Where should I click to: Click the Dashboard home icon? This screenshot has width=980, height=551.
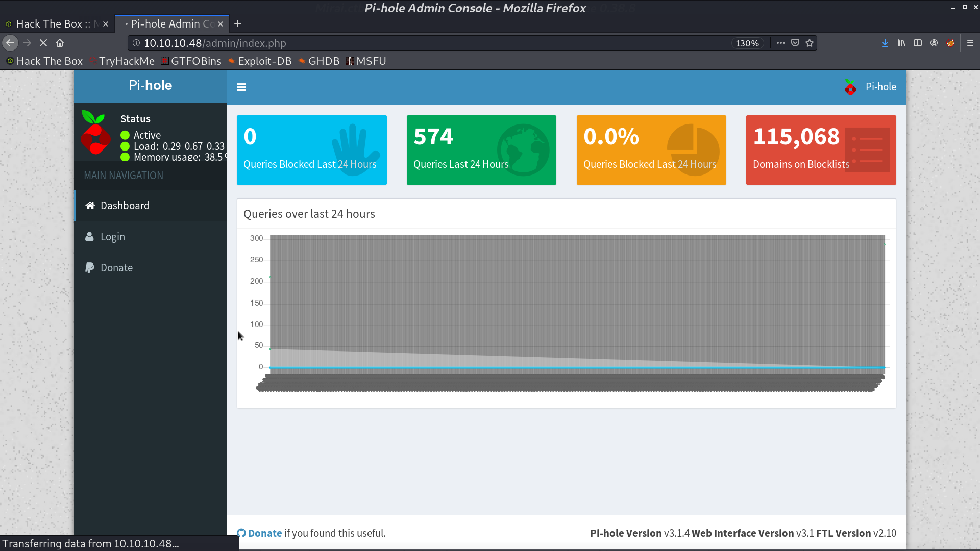click(x=90, y=206)
